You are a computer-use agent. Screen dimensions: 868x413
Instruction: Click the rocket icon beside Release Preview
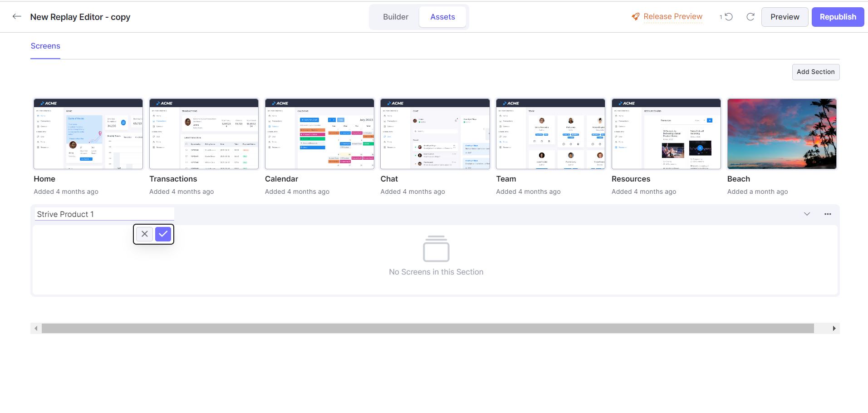point(636,17)
